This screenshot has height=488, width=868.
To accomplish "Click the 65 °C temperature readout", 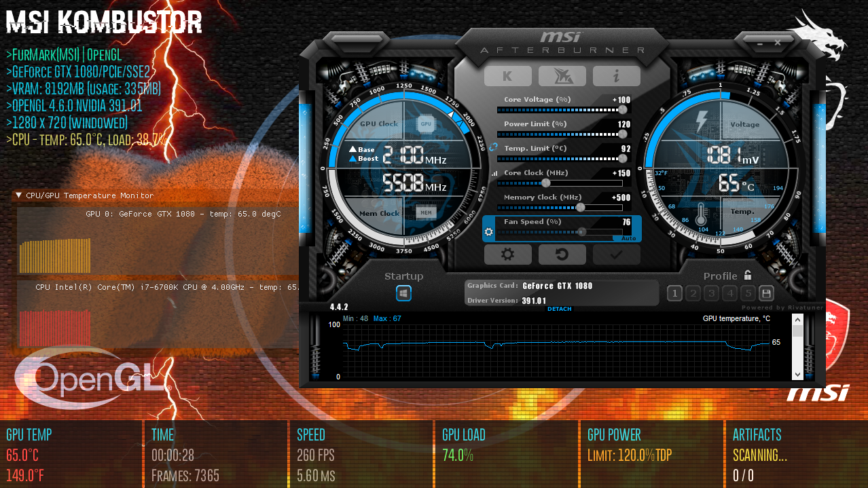I will [x=736, y=183].
